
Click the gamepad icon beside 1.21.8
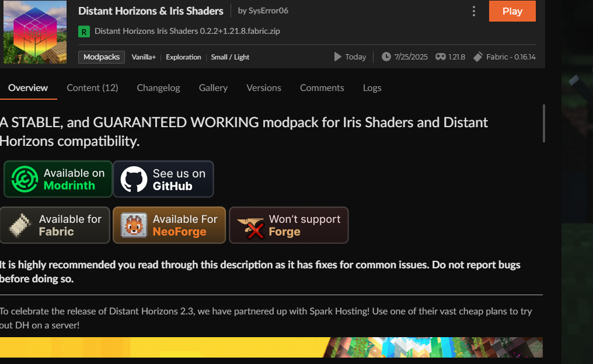[440, 57]
